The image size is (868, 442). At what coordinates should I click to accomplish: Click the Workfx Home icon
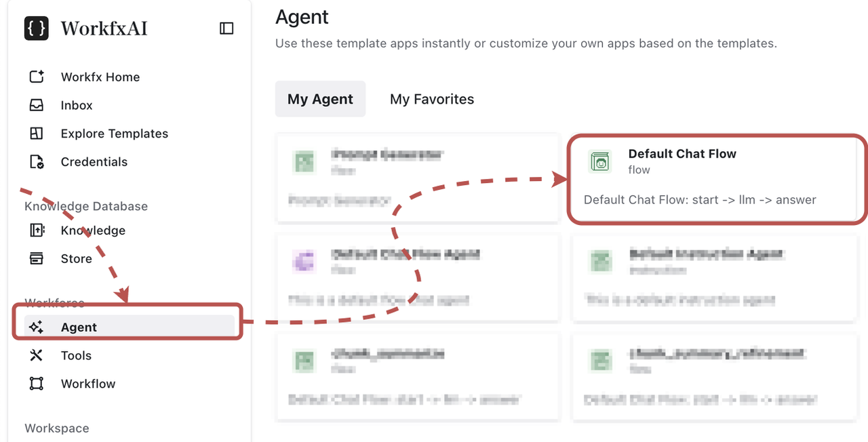click(x=37, y=77)
